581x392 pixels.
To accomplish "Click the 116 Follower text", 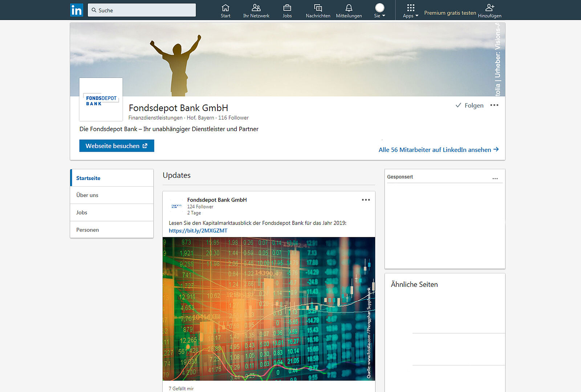I will click(233, 118).
